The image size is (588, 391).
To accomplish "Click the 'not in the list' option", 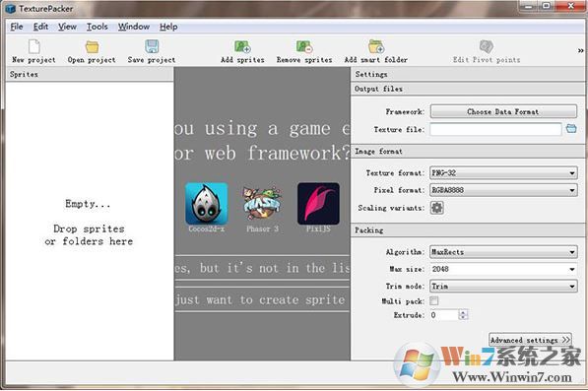I will (263, 268).
